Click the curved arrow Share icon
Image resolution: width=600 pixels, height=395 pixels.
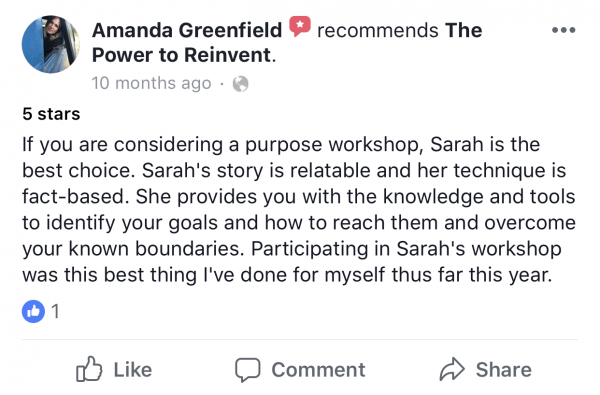coord(452,369)
